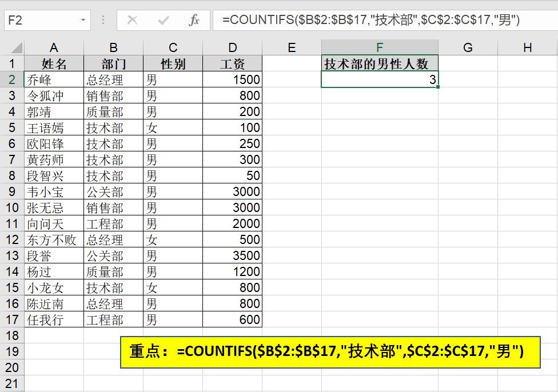Click the salary cell 250

(x=232, y=143)
